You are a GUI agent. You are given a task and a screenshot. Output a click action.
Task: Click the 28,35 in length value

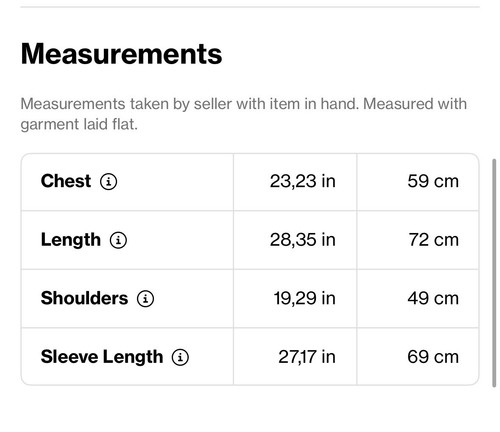coord(302,240)
